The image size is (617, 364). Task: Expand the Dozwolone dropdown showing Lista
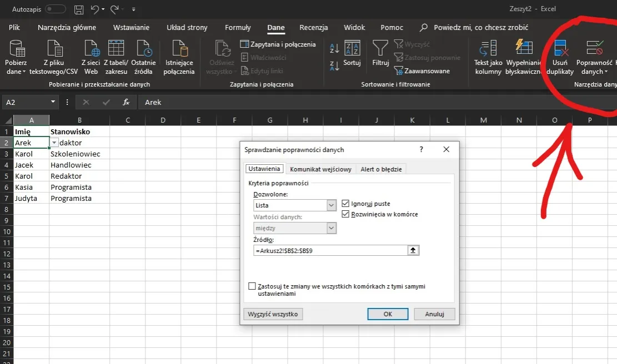(x=332, y=205)
